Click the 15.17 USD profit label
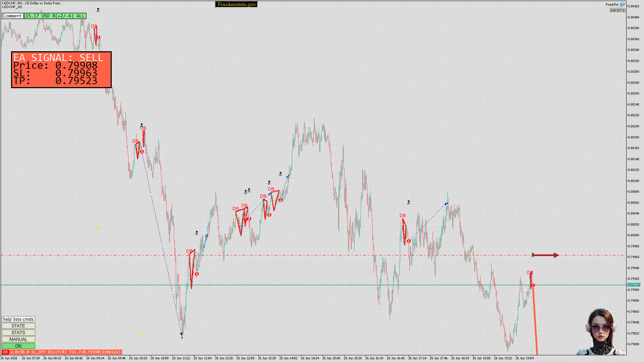Image resolution: width=644 pixels, height=362 pixels. pos(55,16)
